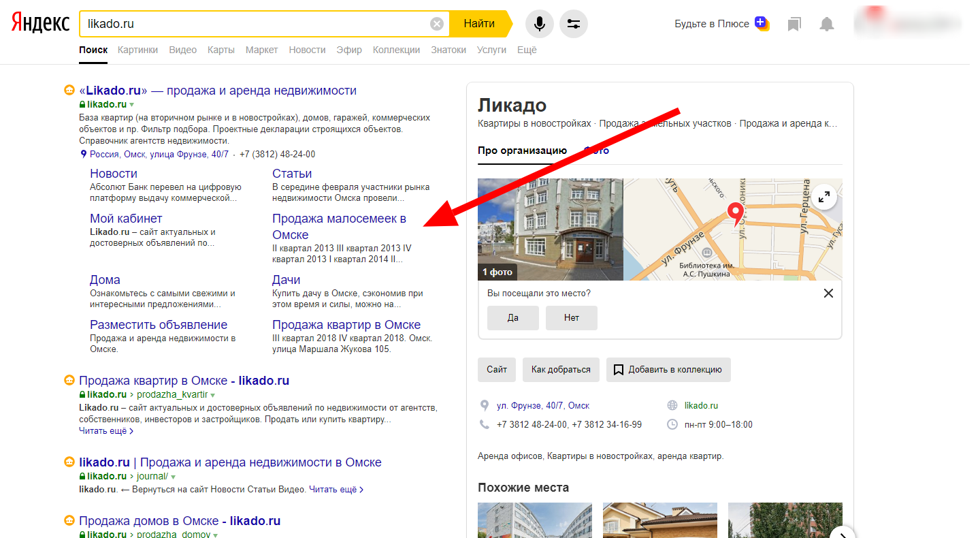The height and width of the screenshot is (538, 980).
Task: Open the search settings filter icon
Action: (574, 25)
